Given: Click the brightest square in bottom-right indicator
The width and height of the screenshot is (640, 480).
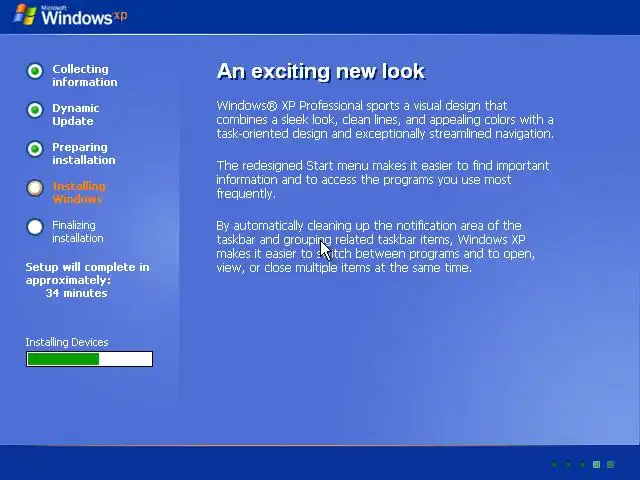Looking at the screenshot, I should point(596,464).
